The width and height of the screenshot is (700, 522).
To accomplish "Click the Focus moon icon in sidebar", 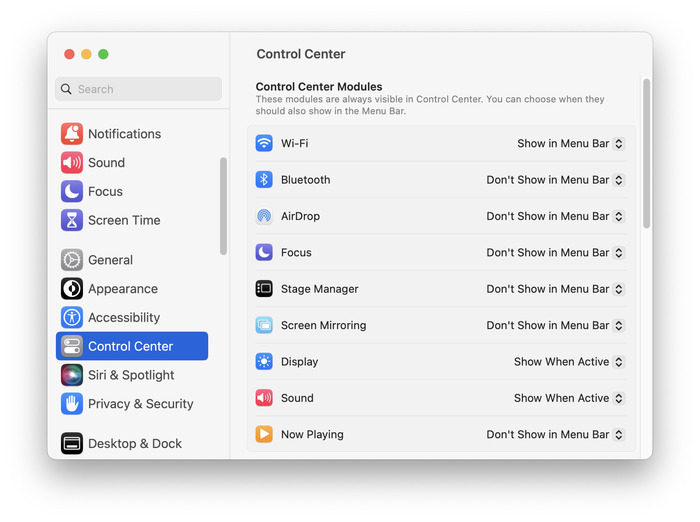I will 71,191.
